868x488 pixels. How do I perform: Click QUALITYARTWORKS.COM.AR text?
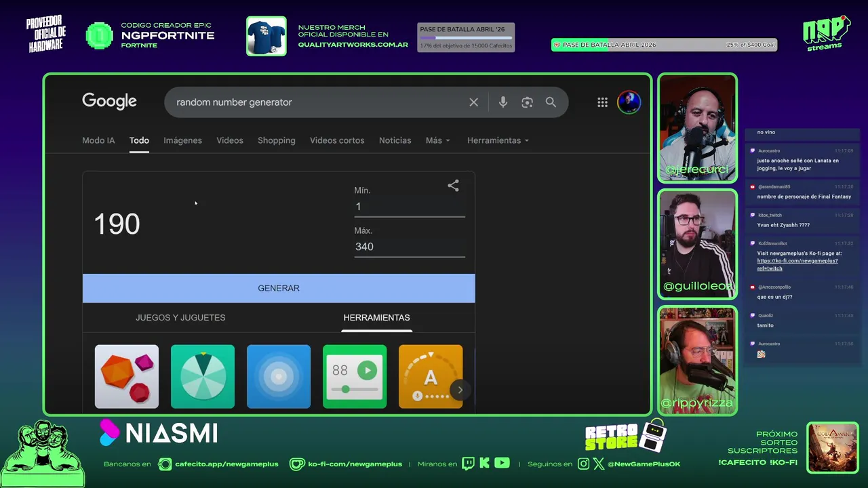point(353,45)
